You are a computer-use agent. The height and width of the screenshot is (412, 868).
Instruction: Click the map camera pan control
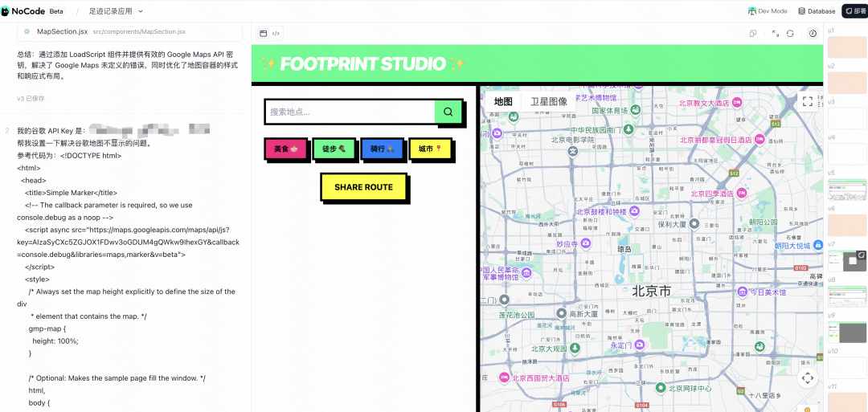pyautogui.click(x=808, y=378)
